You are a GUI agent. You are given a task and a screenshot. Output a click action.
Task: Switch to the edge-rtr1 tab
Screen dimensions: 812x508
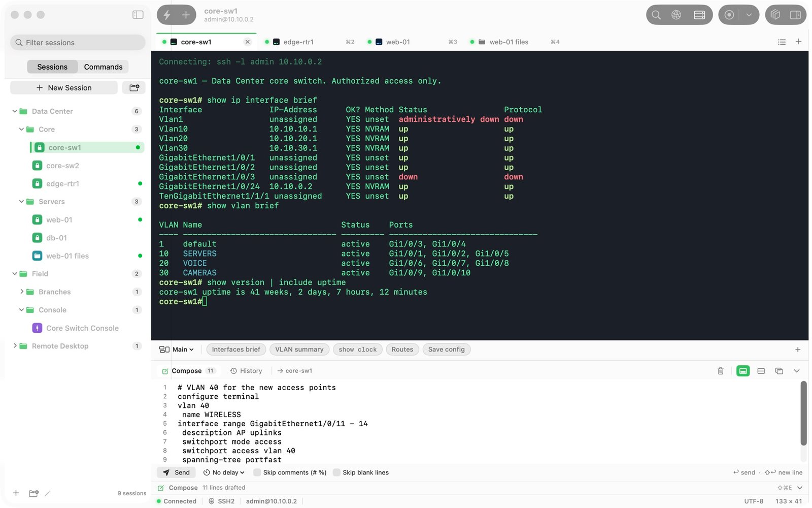pyautogui.click(x=298, y=42)
